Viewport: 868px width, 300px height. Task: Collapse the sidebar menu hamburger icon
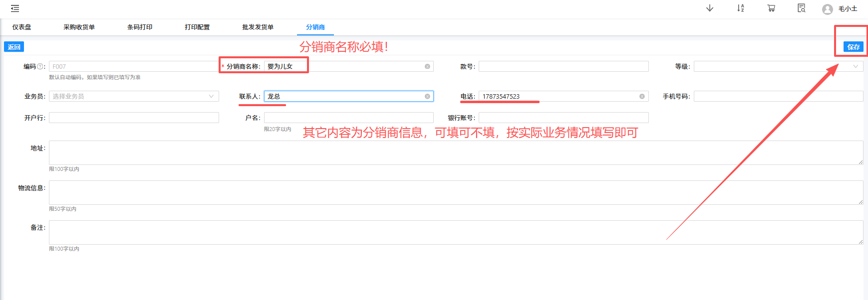coord(15,8)
